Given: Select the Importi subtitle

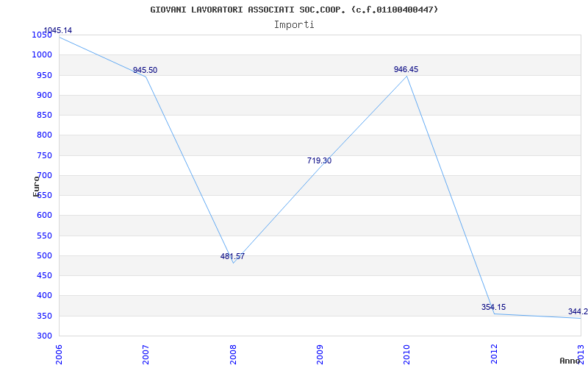Looking at the screenshot, I should 294,25.
